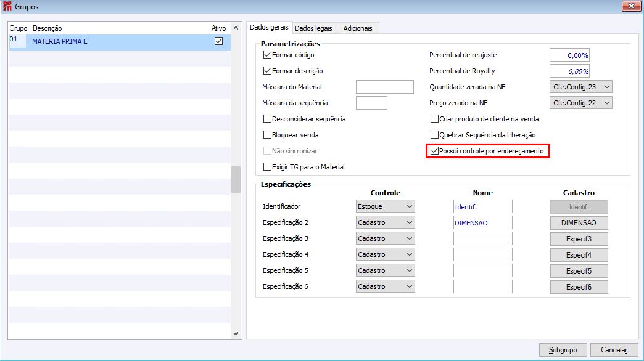Close the Grupos window
The height and width of the screenshot is (361, 644).
click(x=629, y=6)
